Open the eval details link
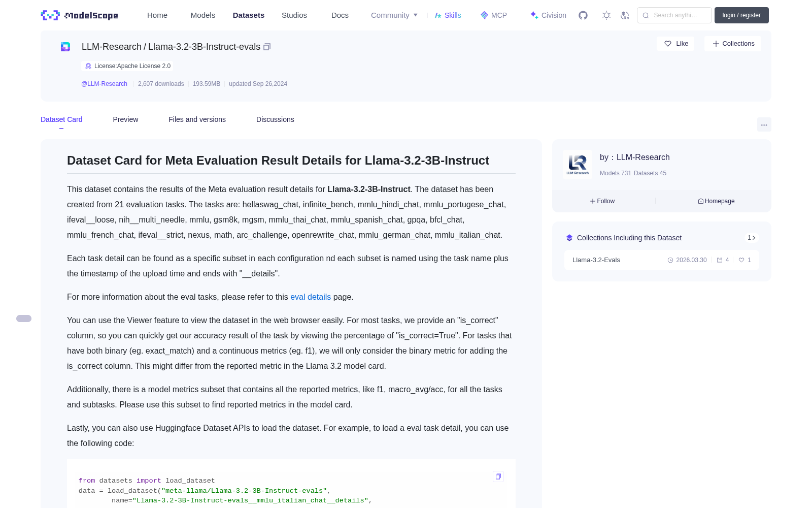 (x=311, y=297)
